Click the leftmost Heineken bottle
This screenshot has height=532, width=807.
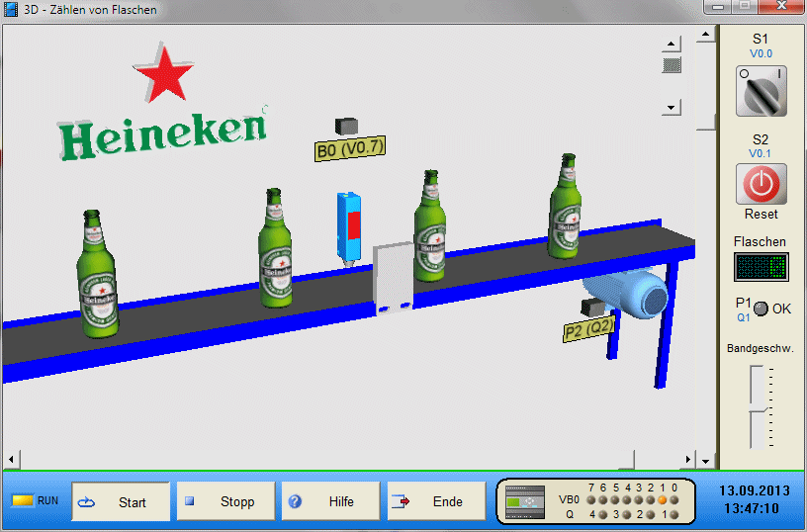pyautogui.click(x=98, y=274)
